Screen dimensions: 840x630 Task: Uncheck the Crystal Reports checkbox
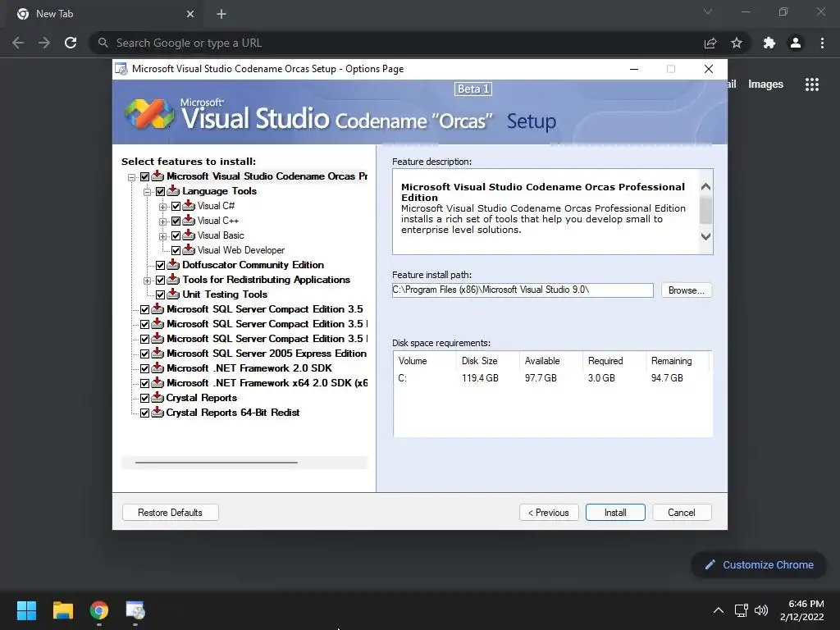point(144,398)
